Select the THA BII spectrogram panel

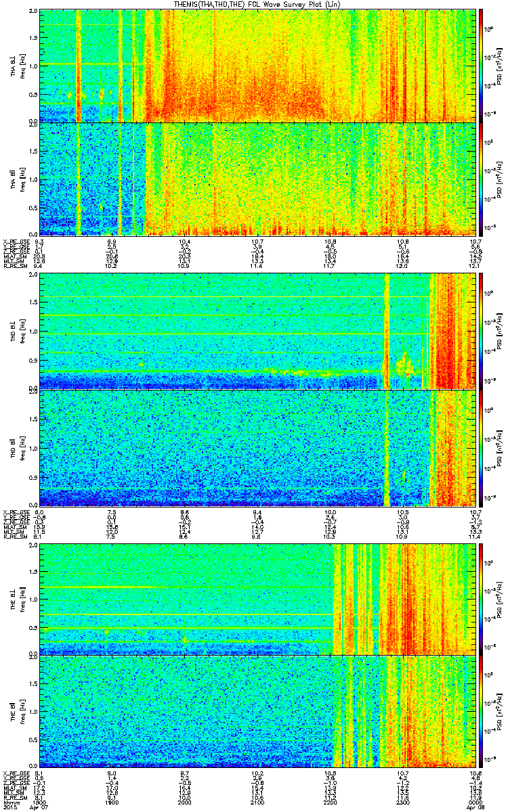click(x=257, y=179)
